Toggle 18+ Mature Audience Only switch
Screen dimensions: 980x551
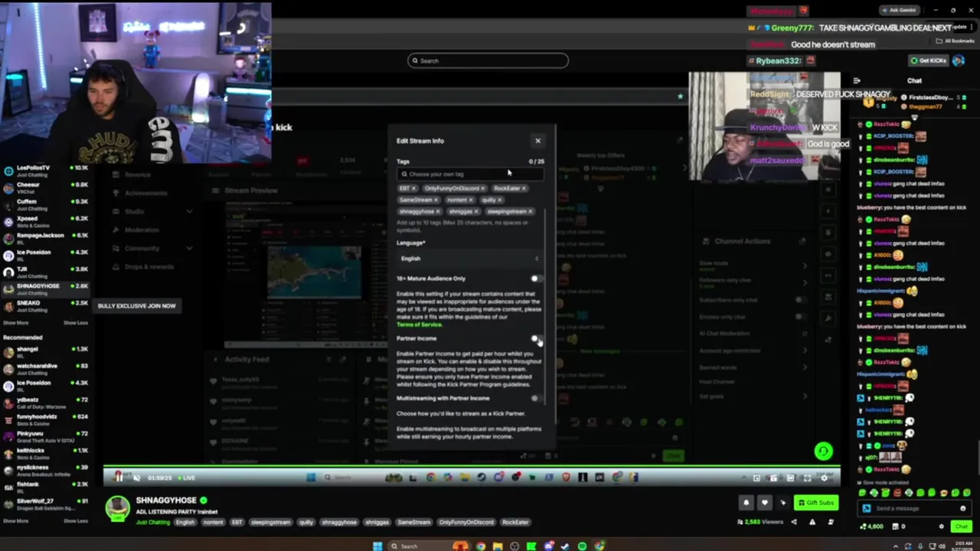click(537, 279)
